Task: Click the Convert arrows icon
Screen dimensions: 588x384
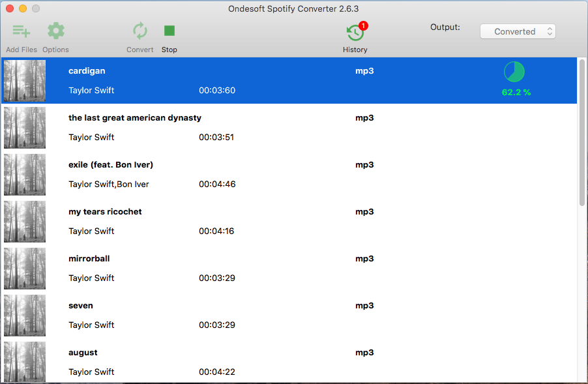Action: (140, 31)
